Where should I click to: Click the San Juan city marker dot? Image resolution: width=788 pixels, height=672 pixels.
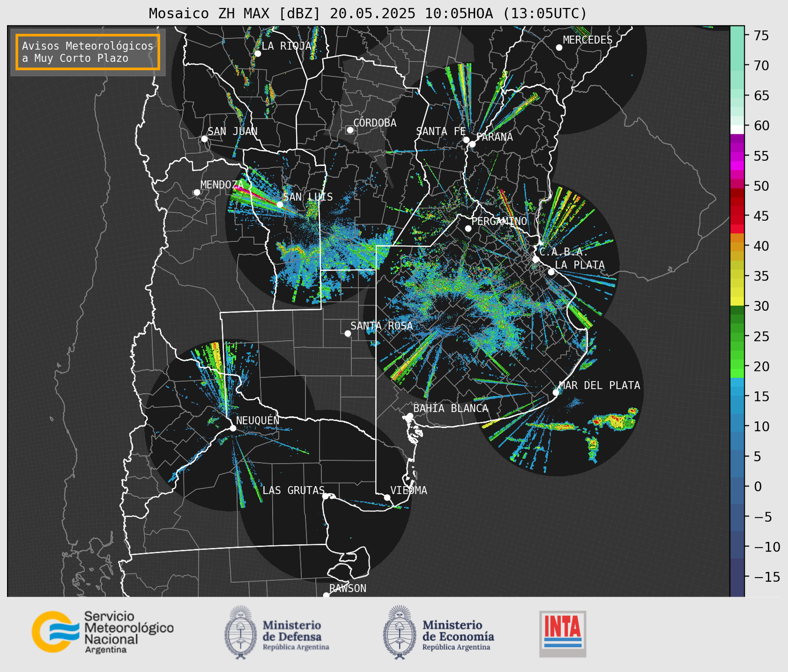[204, 139]
